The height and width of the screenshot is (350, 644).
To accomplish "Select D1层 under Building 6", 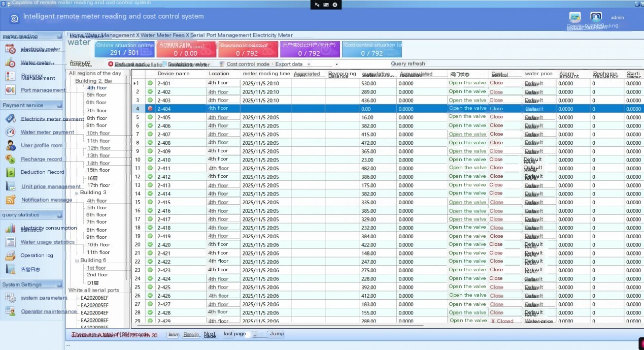I will point(93,283).
